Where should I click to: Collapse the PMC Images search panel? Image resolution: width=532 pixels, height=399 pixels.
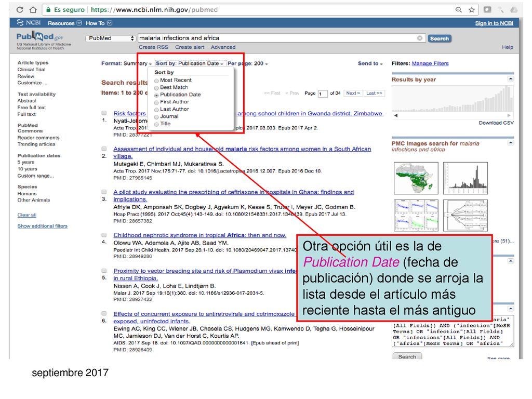(x=511, y=143)
